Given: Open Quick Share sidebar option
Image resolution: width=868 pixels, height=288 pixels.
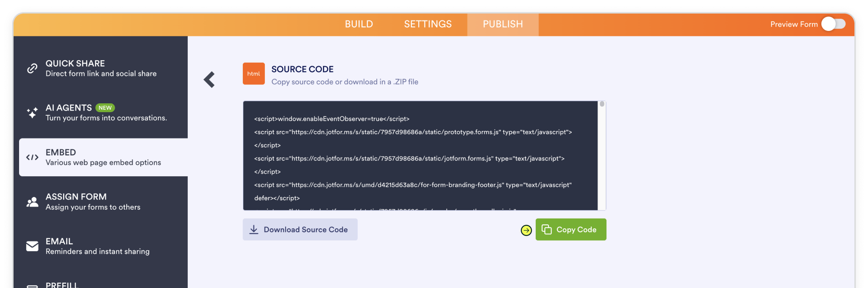Looking at the screenshot, I should tap(100, 68).
